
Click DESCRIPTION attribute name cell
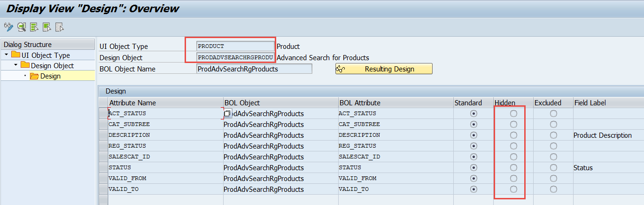(165, 135)
